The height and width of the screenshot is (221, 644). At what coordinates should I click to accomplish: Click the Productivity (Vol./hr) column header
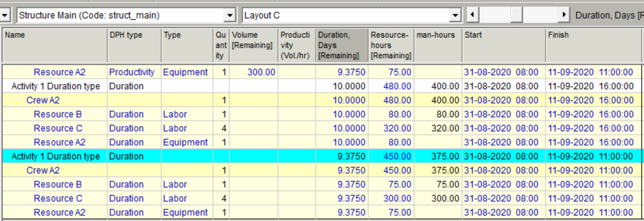(297, 45)
